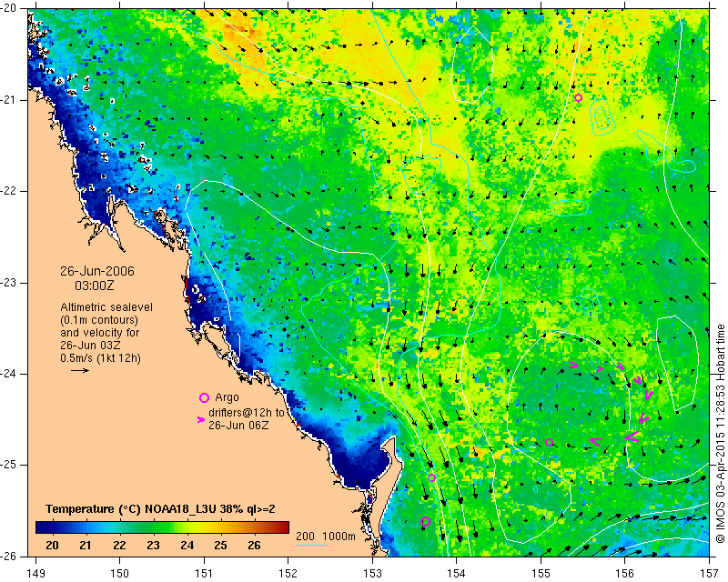Click latitude axis label "-21"

[x=9, y=100]
